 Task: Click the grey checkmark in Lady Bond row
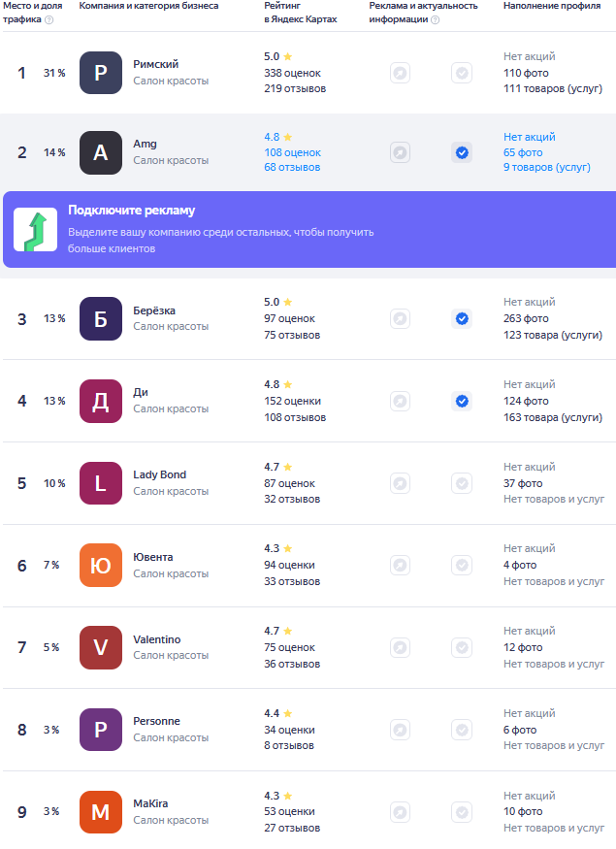[x=462, y=483]
